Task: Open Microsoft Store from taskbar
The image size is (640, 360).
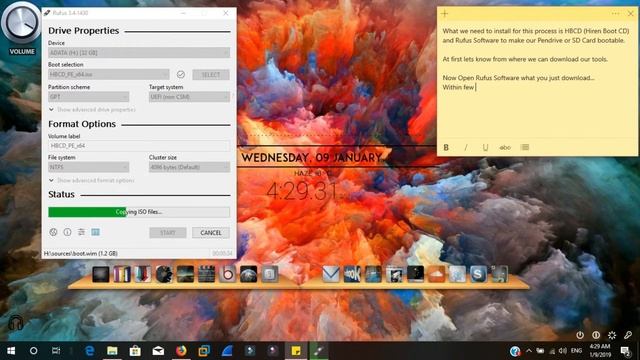Action: 135,351
